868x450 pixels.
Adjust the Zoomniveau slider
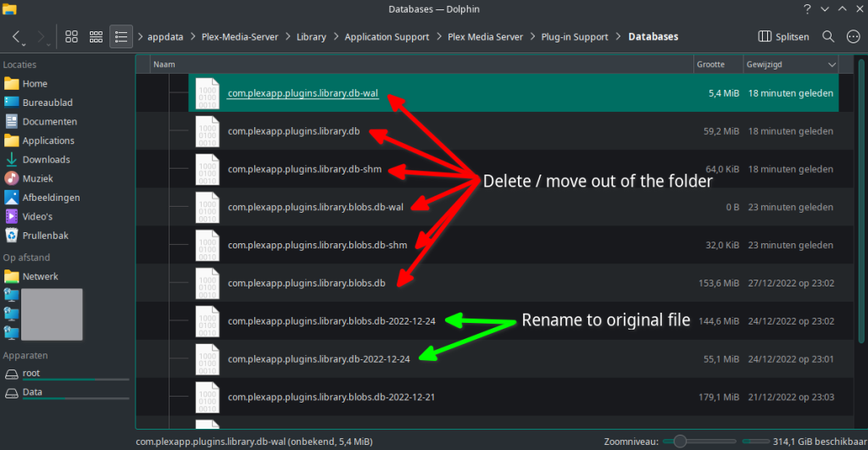pyautogui.click(x=678, y=442)
